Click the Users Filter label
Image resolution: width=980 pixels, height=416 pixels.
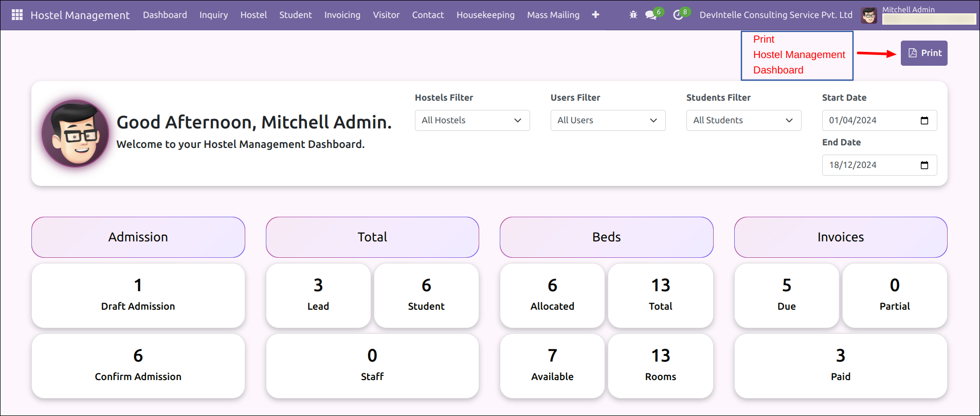point(575,98)
